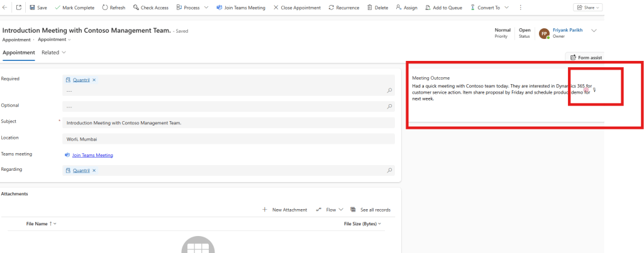Viewport: 644px width, 253px height.
Task: Save the appointment
Action: click(38, 8)
